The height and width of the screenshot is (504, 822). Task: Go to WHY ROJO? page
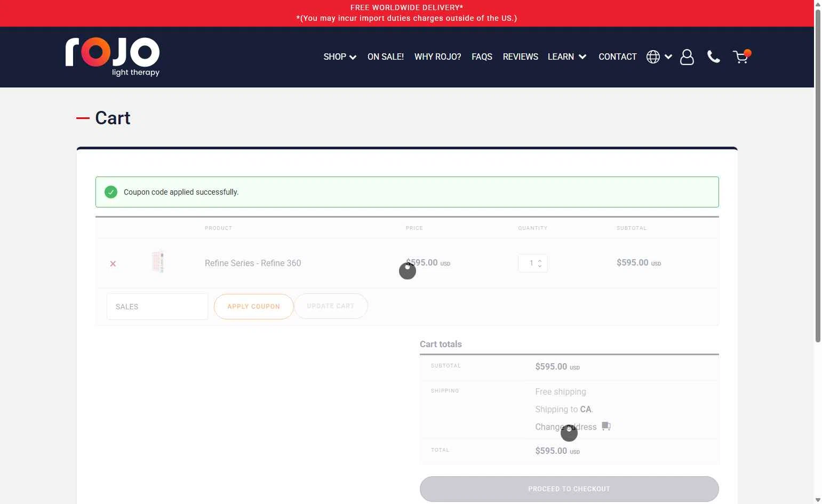437,57
